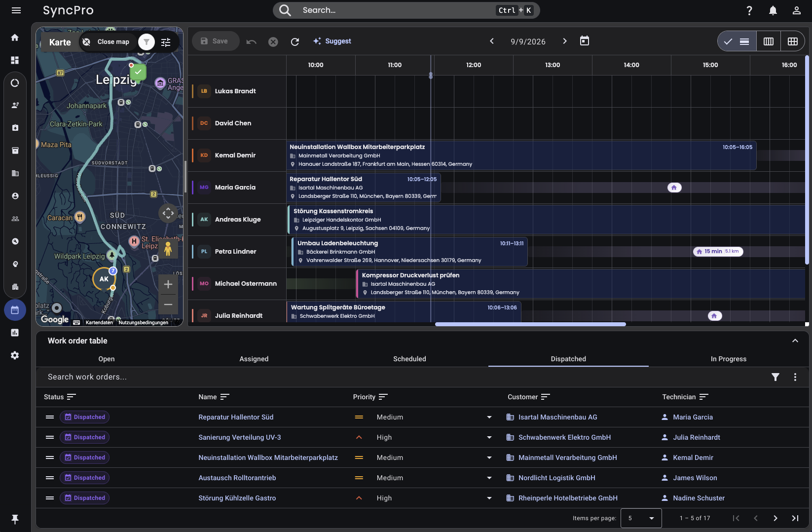Open the calendar scheduling icon in sidebar
812x532 pixels.
[x=15, y=310]
